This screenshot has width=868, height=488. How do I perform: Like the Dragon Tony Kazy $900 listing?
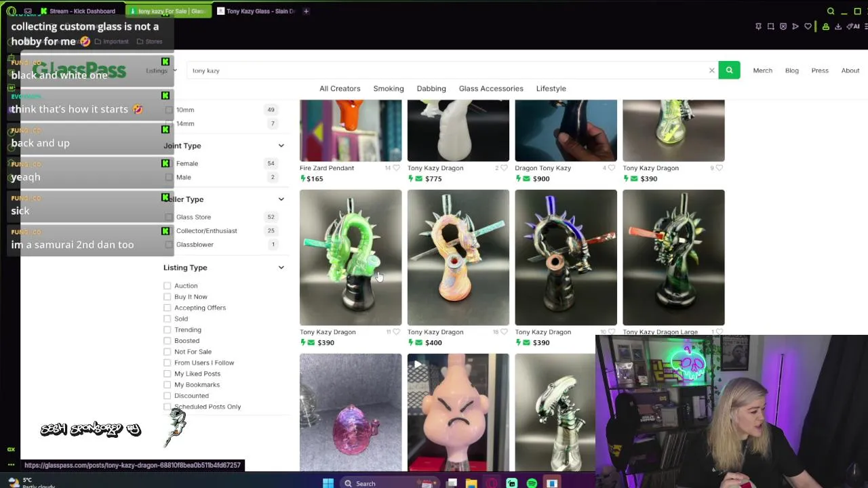(612, 168)
